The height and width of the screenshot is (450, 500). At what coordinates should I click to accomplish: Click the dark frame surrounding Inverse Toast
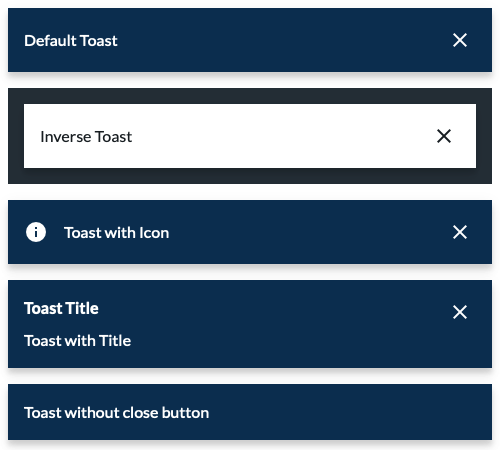250,96
